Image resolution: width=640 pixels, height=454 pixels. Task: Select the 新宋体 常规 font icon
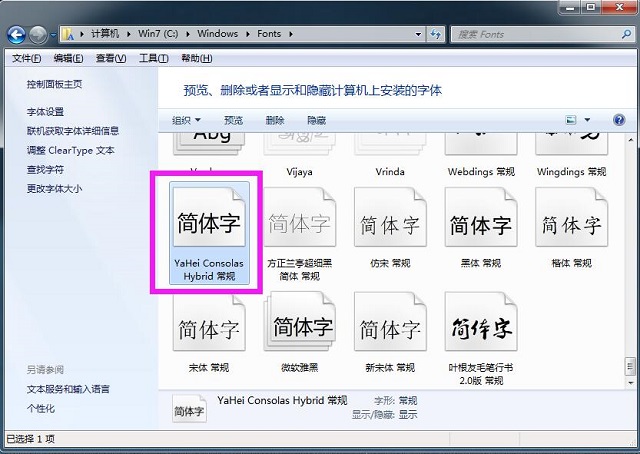[390, 323]
